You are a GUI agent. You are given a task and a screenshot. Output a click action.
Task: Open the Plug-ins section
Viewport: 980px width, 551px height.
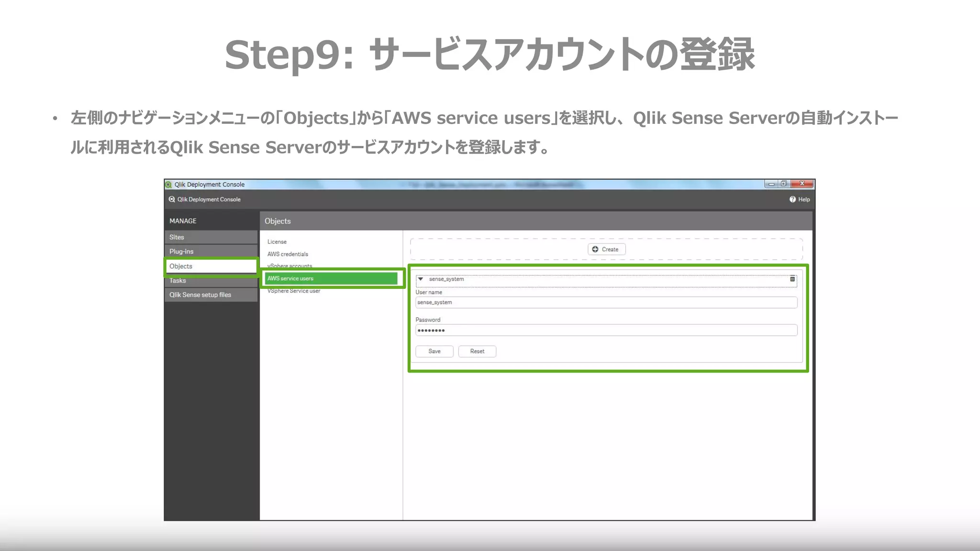point(211,252)
